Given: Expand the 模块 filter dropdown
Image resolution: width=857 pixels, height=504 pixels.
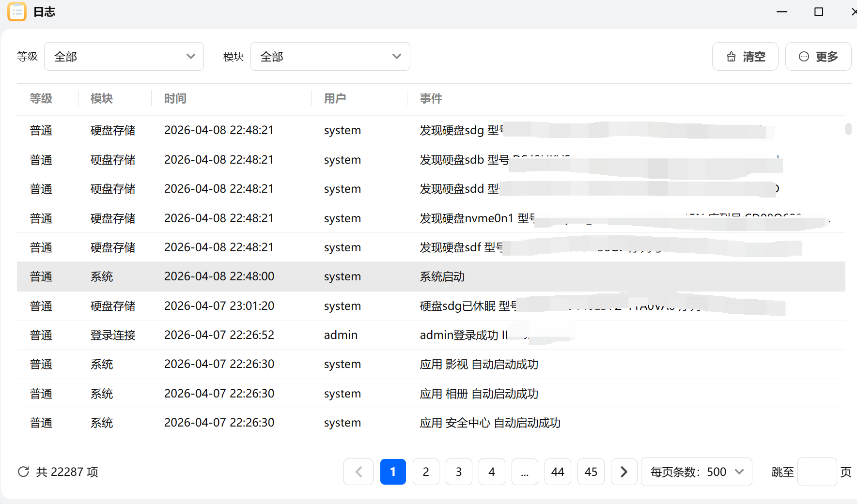Looking at the screenshot, I should [x=330, y=56].
